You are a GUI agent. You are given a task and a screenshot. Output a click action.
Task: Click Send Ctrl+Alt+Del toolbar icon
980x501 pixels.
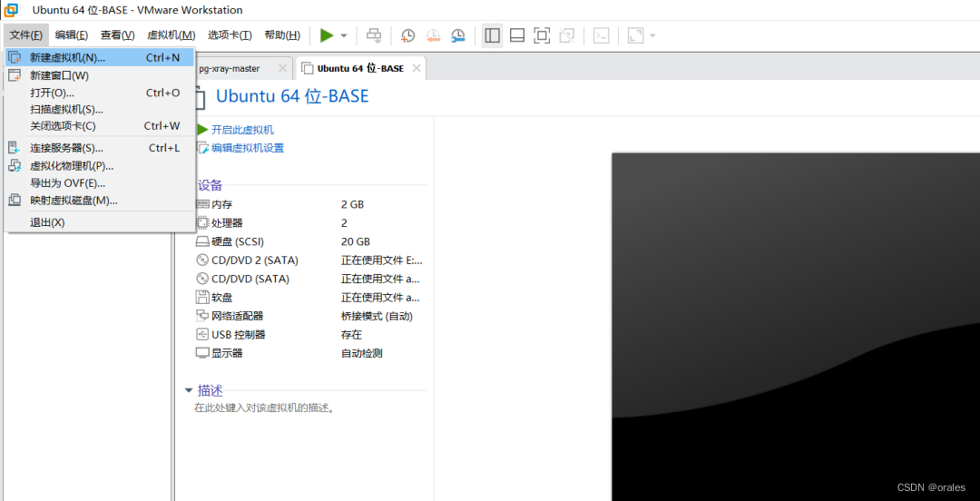click(374, 35)
